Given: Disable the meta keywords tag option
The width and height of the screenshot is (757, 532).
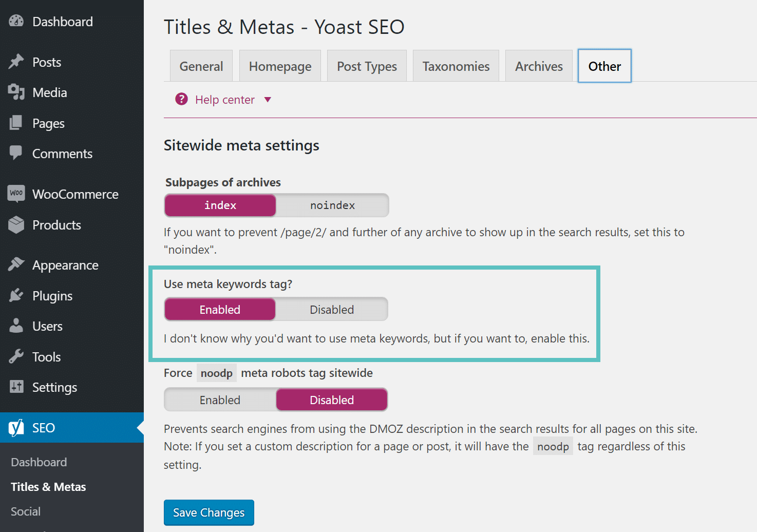Looking at the screenshot, I should pyautogui.click(x=332, y=310).
